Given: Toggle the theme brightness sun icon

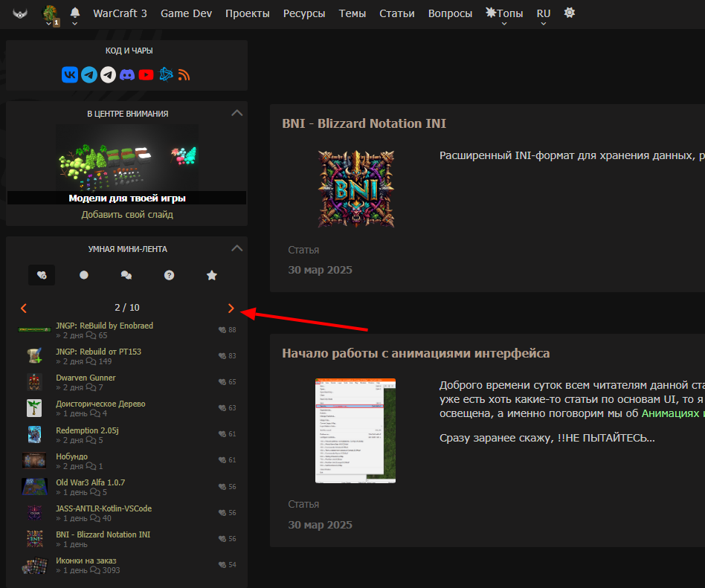Looking at the screenshot, I should (x=569, y=13).
